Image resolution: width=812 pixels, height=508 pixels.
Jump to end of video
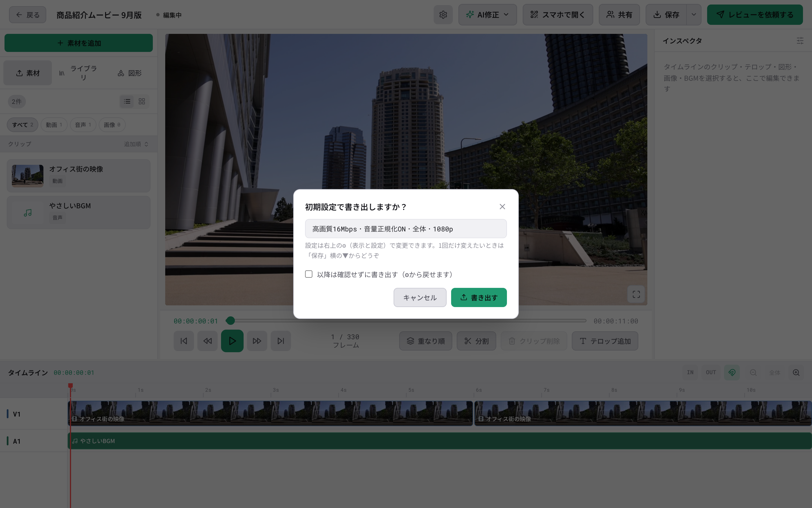point(281,341)
